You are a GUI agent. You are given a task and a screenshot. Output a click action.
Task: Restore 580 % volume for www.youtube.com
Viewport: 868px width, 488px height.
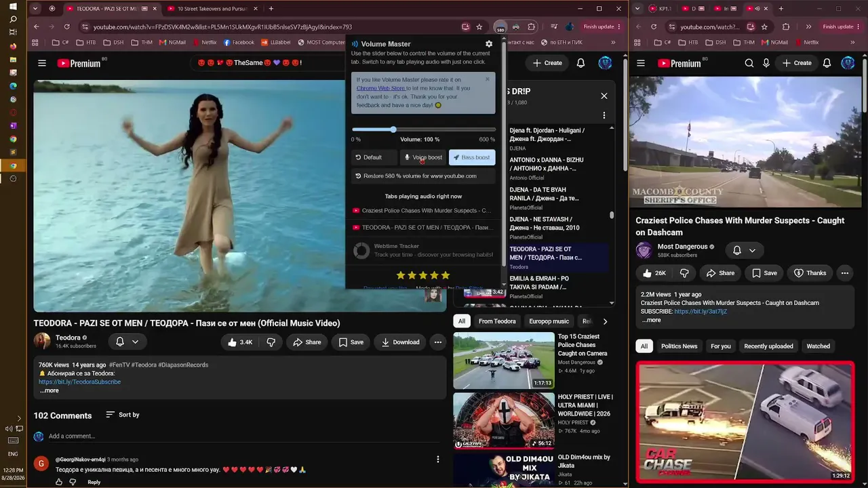423,176
